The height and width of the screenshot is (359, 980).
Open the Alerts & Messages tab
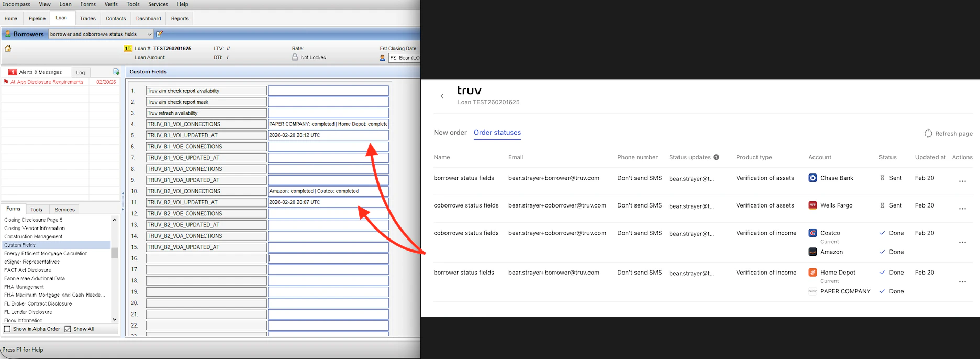coord(36,72)
